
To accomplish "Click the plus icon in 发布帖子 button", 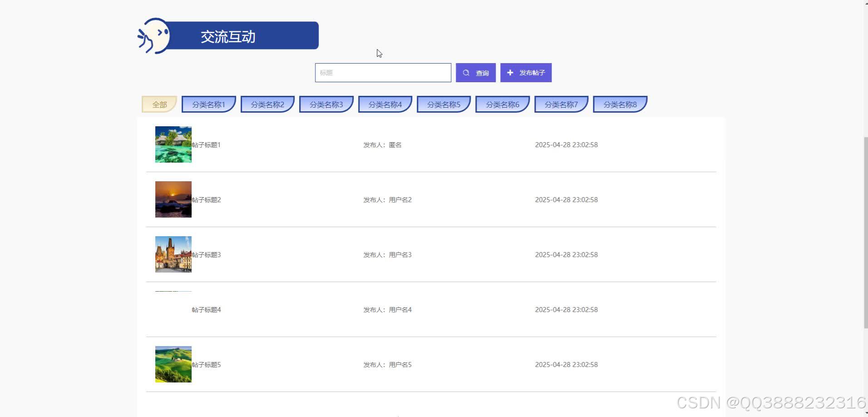I will point(510,73).
